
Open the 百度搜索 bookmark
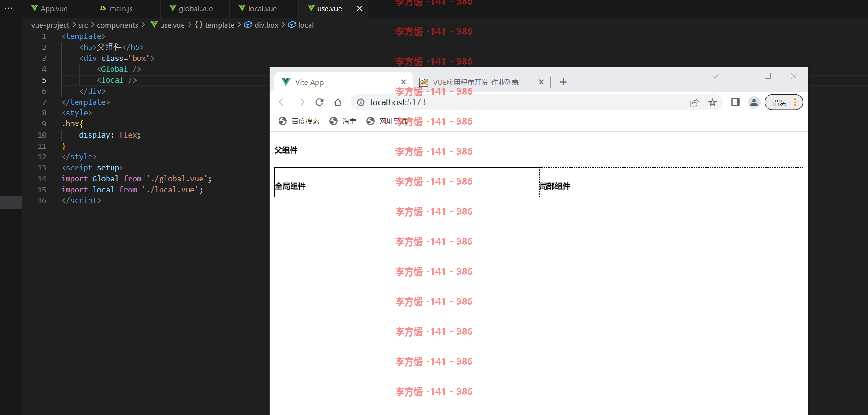pyautogui.click(x=299, y=121)
